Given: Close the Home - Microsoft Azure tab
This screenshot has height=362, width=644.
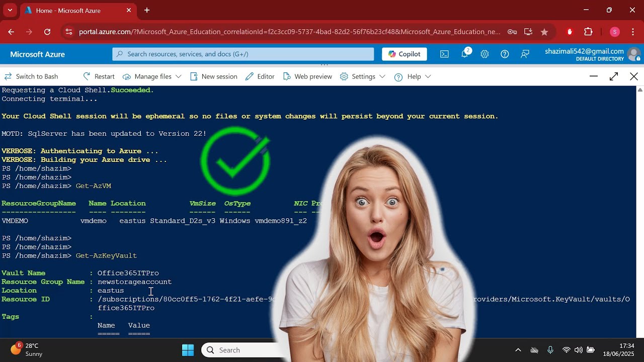Looking at the screenshot, I should [129, 10].
